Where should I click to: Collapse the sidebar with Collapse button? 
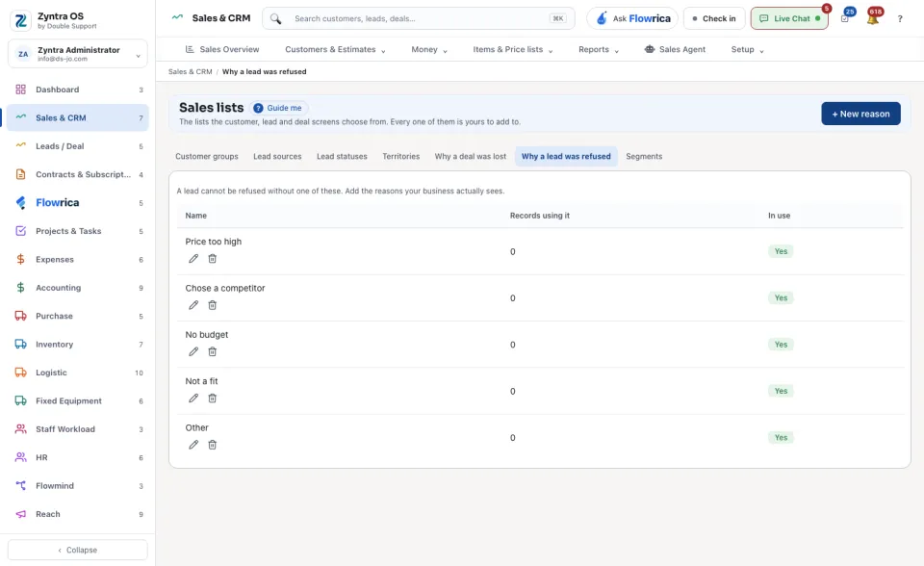click(x=78, y=550)
